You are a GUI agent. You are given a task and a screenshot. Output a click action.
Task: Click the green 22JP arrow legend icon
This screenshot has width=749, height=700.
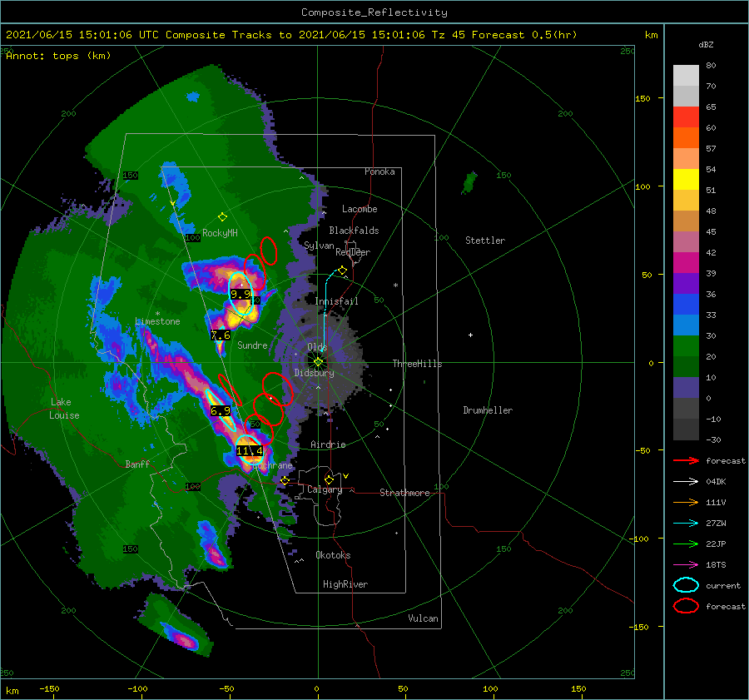(x=686, y=544)
